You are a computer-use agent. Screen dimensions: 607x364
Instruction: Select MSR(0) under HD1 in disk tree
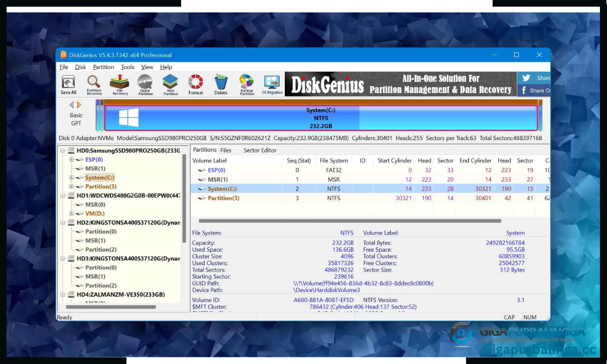click(95, 205)
